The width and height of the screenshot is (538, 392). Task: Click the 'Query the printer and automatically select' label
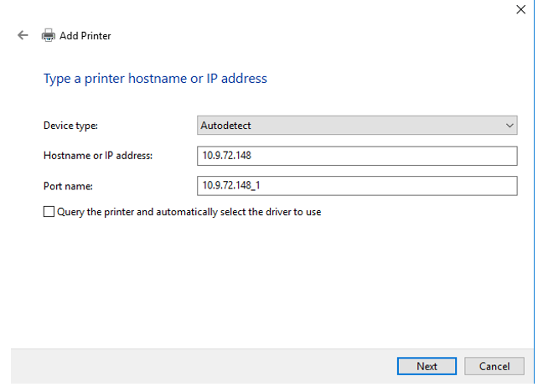click(189, 212)
